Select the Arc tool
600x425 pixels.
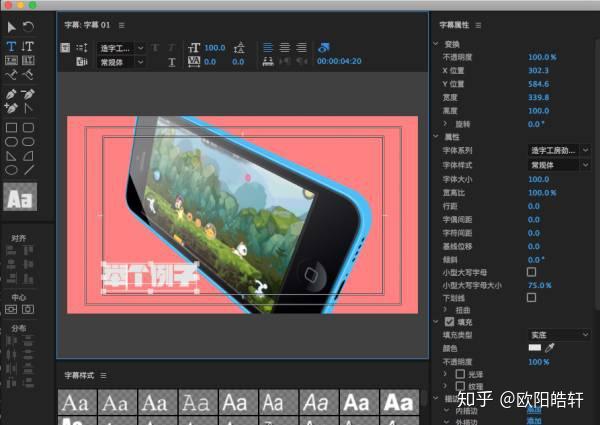click(x=28, y=156)
